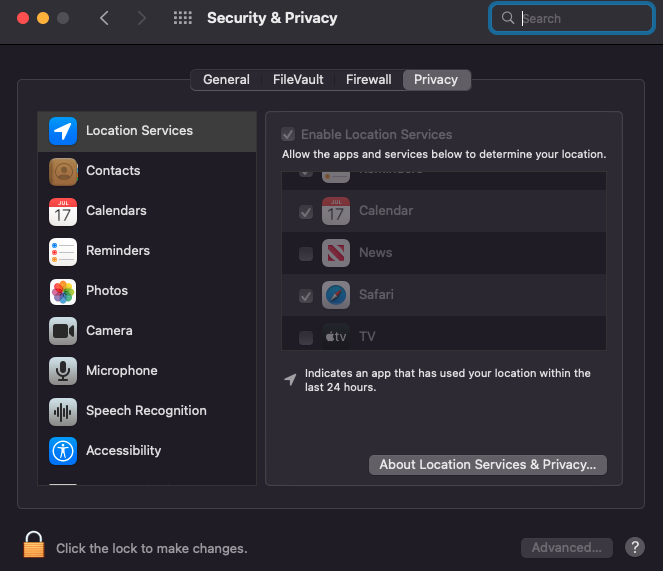Click the Calendar app name in list
The height and width of the screenshot is (571, 663).
coord(386,211)
